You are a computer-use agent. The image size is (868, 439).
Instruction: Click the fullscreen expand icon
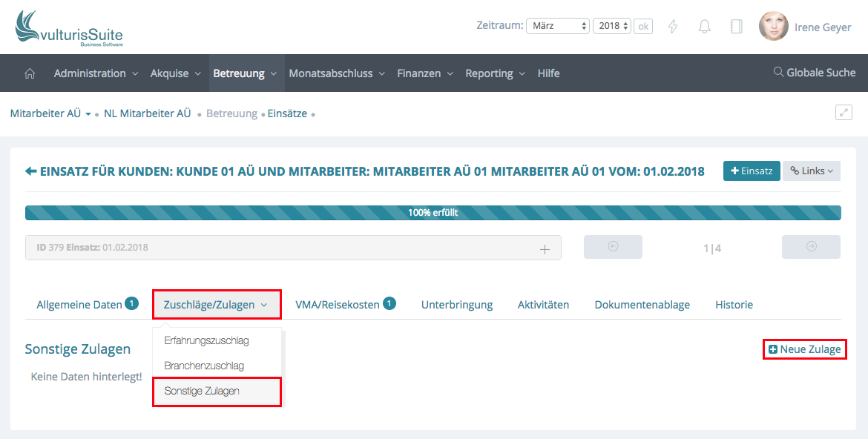(844, 113)
